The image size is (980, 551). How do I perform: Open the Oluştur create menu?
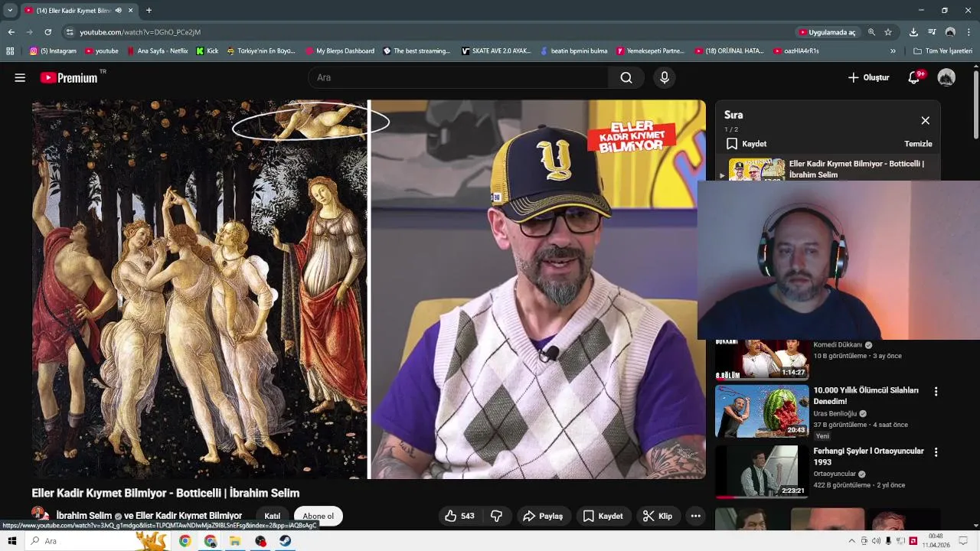click(868, 77)
